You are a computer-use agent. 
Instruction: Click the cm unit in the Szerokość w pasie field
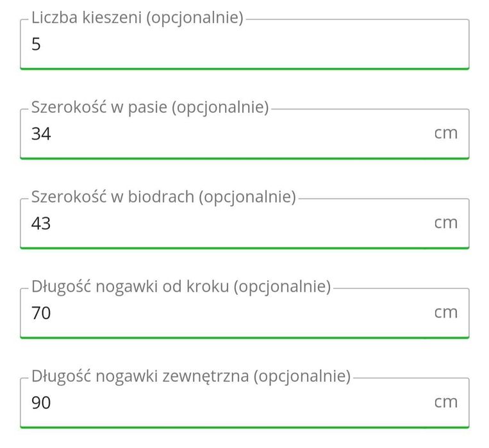pyautogui.click(x=445, y=133)
